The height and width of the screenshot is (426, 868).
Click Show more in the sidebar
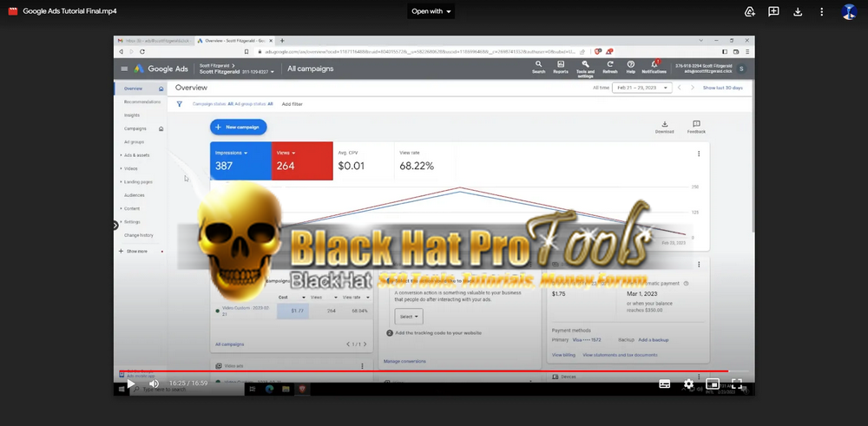pos(133,251)
